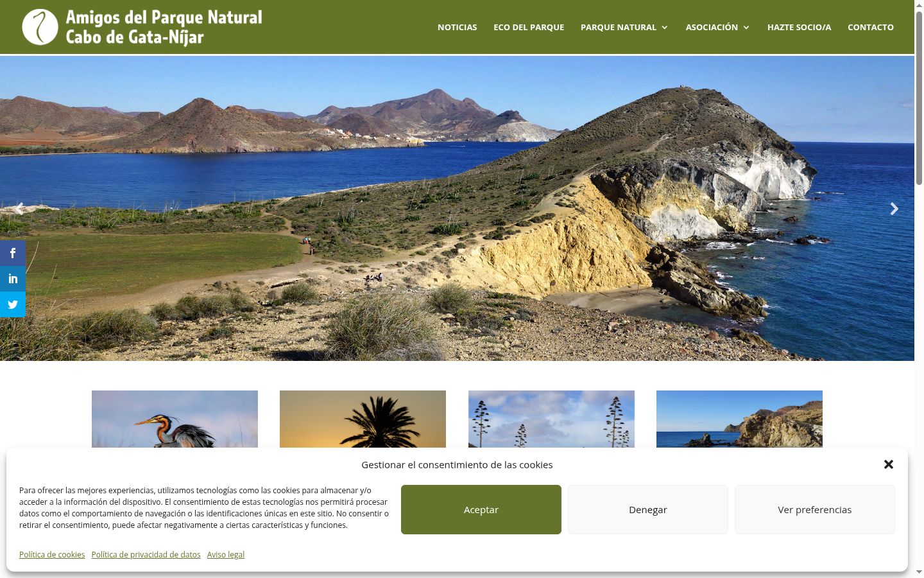Click Ver preferencias button
924x578 pixels.
[x=815, y=509]
